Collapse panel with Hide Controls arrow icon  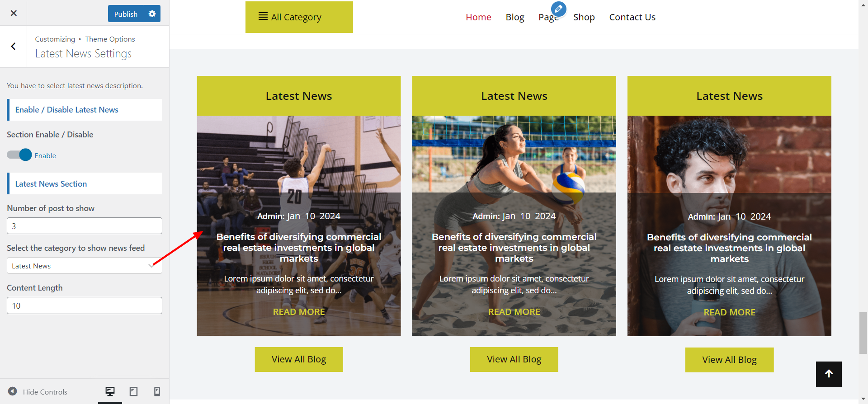pos(13,391)
